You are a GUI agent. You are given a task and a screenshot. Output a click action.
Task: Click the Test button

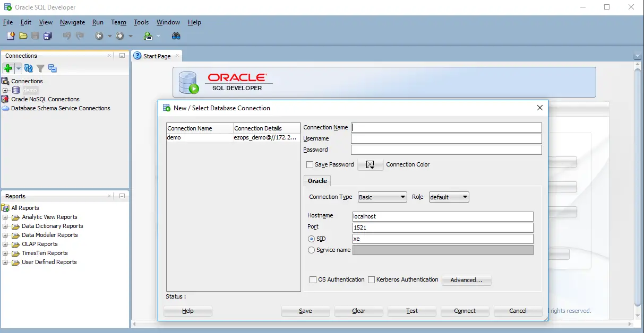(x=412, y=311)
